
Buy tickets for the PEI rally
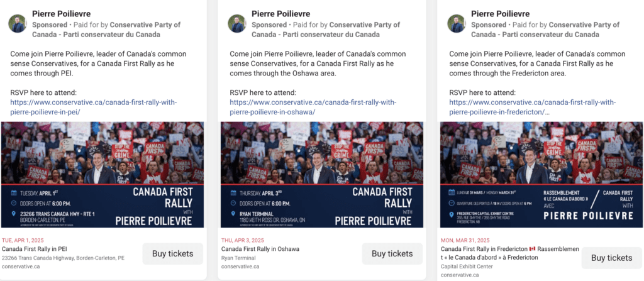(173, 253)
